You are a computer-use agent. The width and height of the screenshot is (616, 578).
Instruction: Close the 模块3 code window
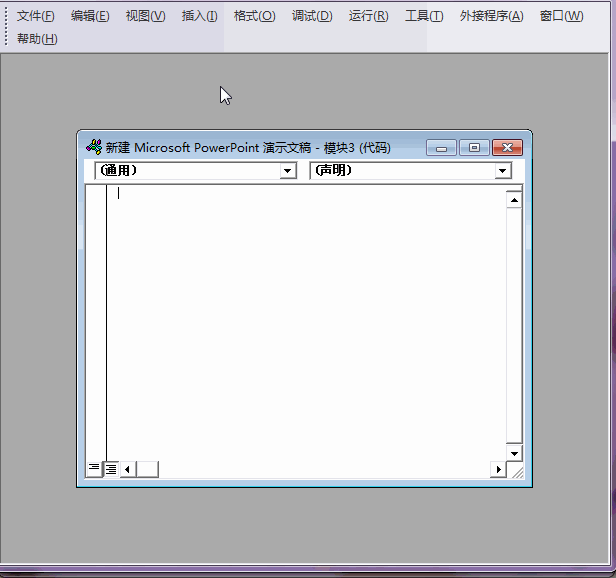tap(507, 148)
